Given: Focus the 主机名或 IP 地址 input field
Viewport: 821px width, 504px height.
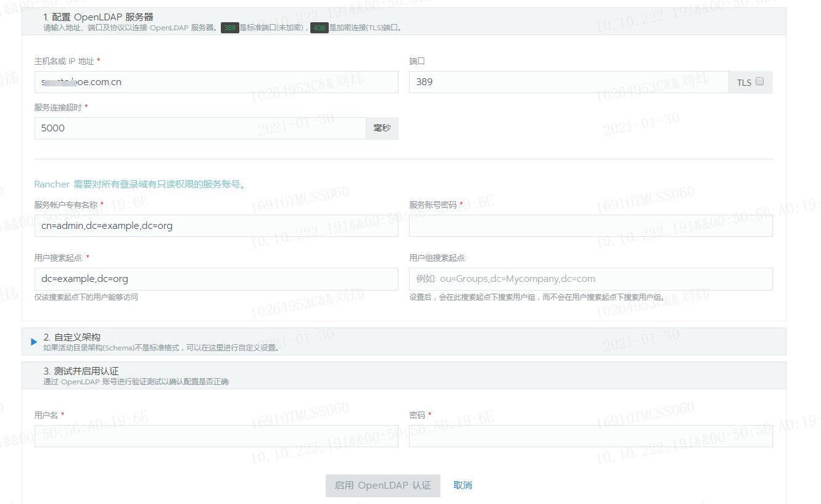Looking at the screenshot, I should point(217,82).
